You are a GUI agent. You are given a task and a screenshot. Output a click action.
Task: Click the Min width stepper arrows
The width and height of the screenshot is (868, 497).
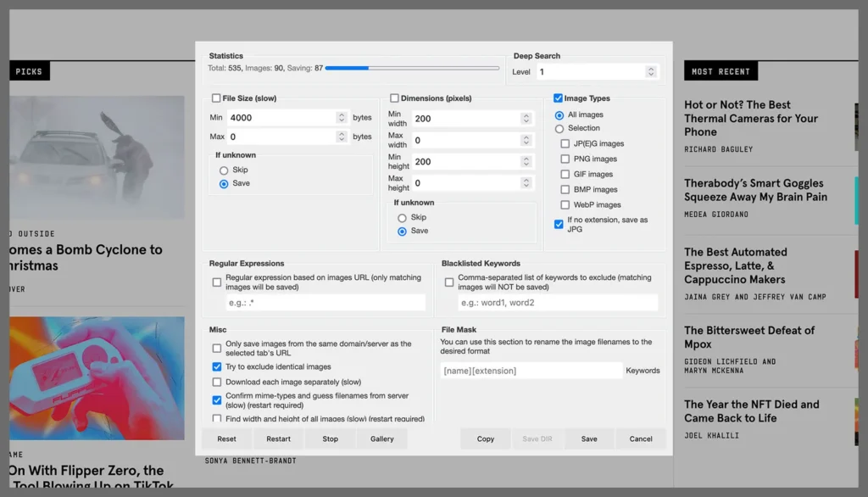(x=527, y=119)
